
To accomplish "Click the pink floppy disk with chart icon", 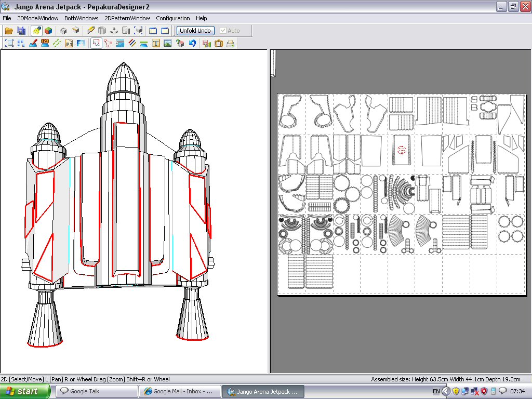I will (207, 43).
